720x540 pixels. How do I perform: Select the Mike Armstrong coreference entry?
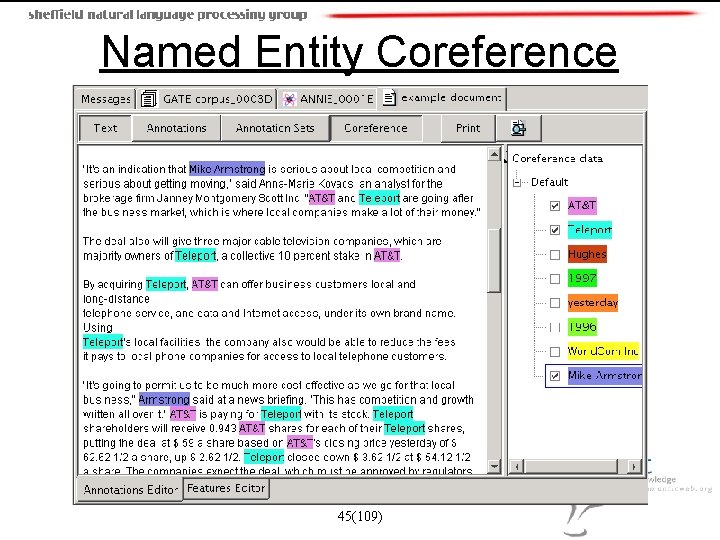coord(604,376)
